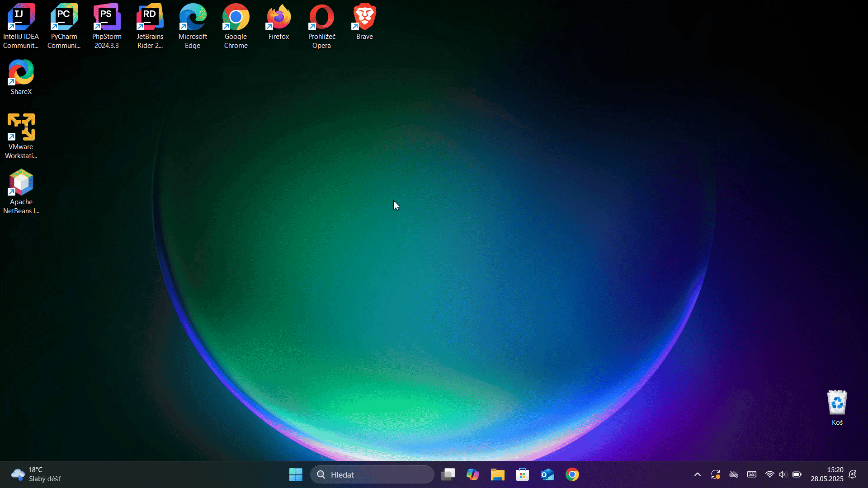
Task: Open the Start menu
Action: [x=295, y=474]
